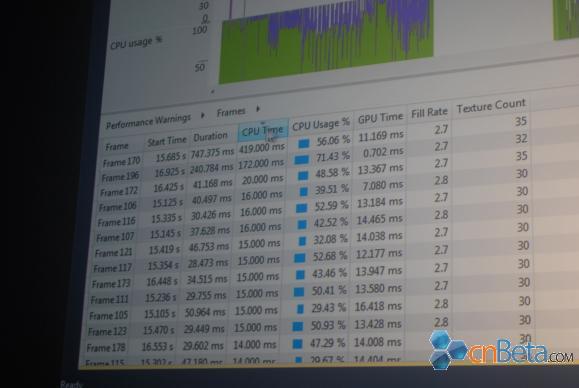The height and width of the screenshot is (388, 579).
Task: Click the blue bar beside 52.59 %
Action: (x=302, y=208)
